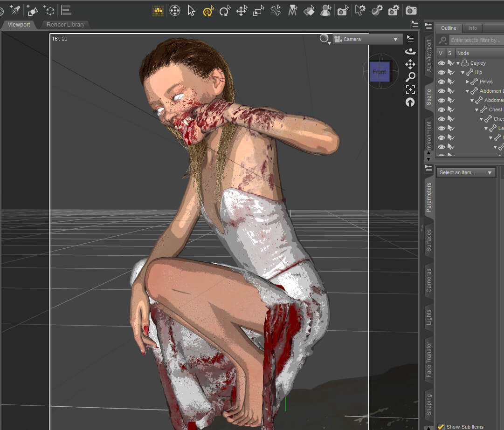Uncheck the Show Sub Items checkbox
This screenshot has width=504, height=430.
pos(441,426)
